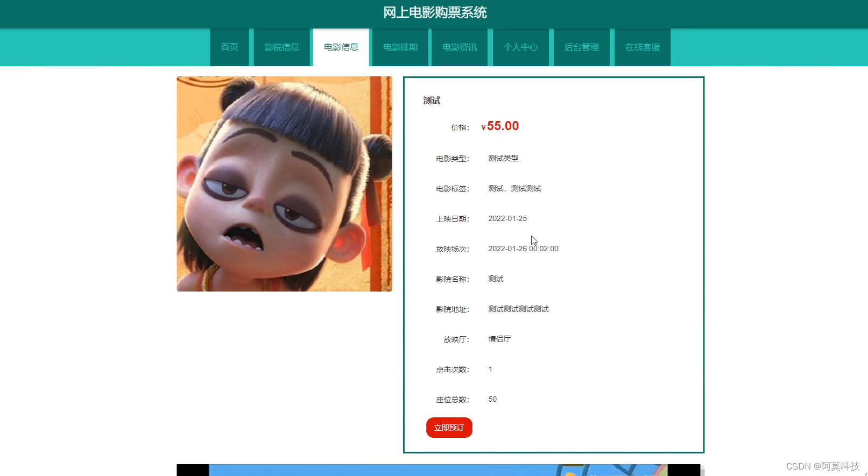The image size is (868, 476).
Task: Click the 点击次数 label
Action: click(453, 370)
